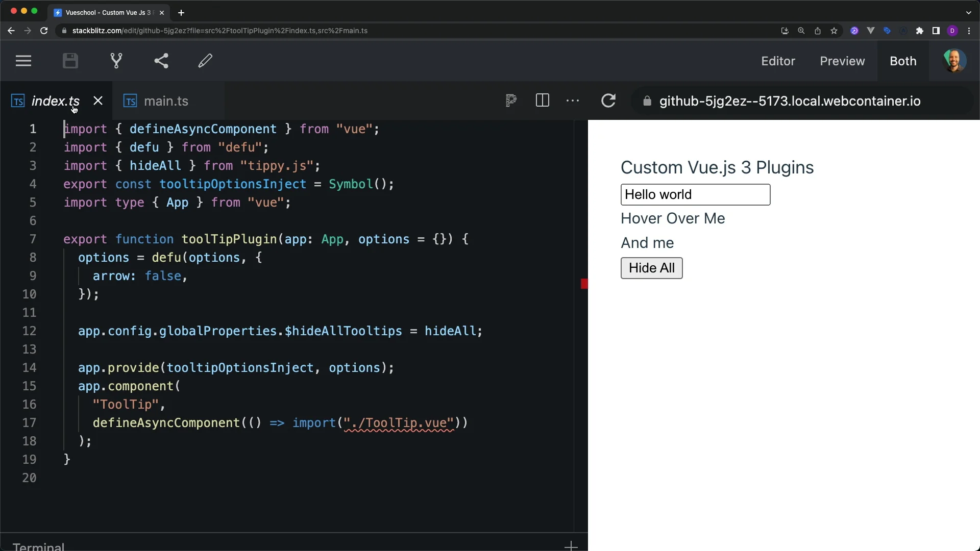Click the preview URL address bar

click(x=789, y=101)
